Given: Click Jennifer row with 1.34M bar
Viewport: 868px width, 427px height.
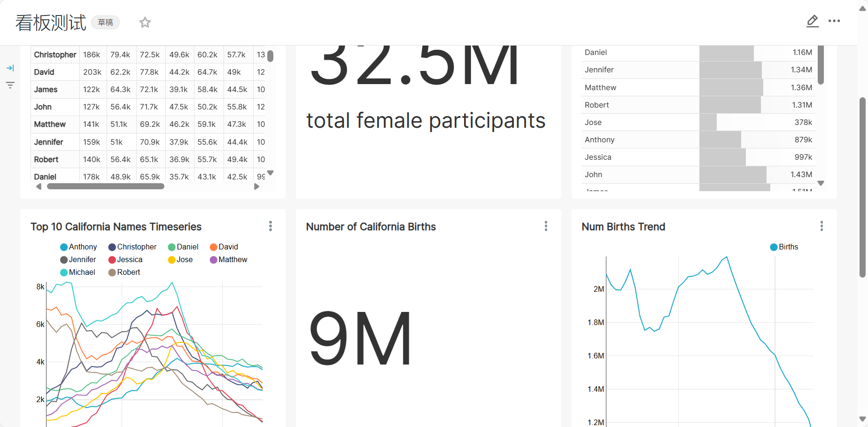Looking at the screenshot, I should pyautogui.click(x=698, y=70).
